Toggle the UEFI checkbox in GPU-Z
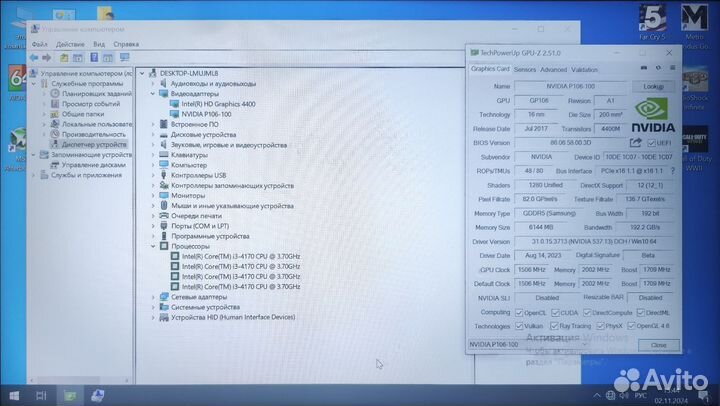The image size is (720, 406). pyautogui.click(x=651, y=143)
